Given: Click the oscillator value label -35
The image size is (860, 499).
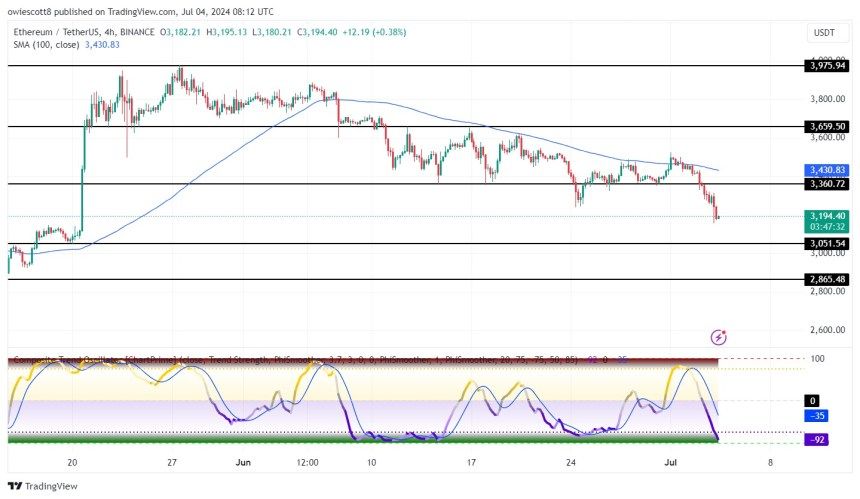Looking at the screenshot, I should point(816,416).
